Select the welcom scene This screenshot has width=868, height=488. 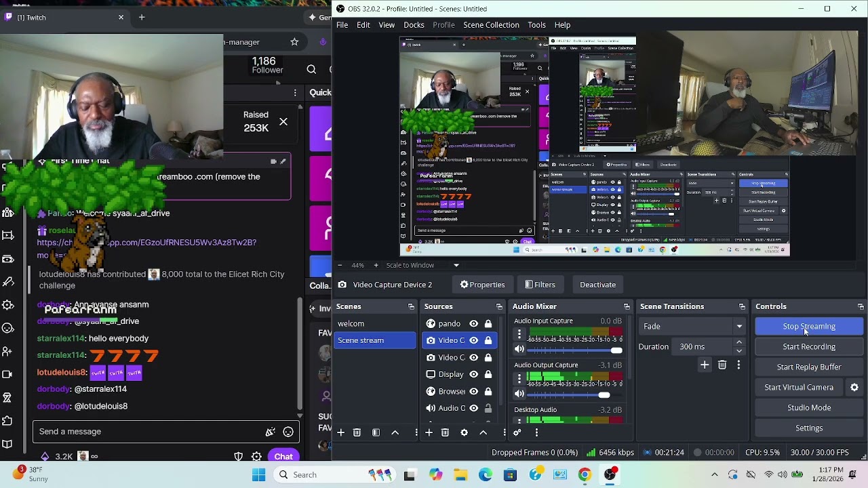(374, 324)
